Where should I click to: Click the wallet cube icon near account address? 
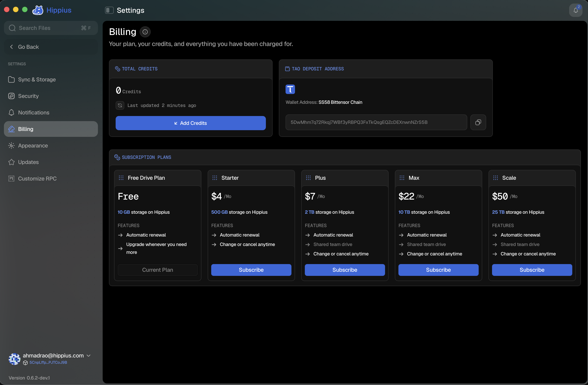[x=25, y=363]
